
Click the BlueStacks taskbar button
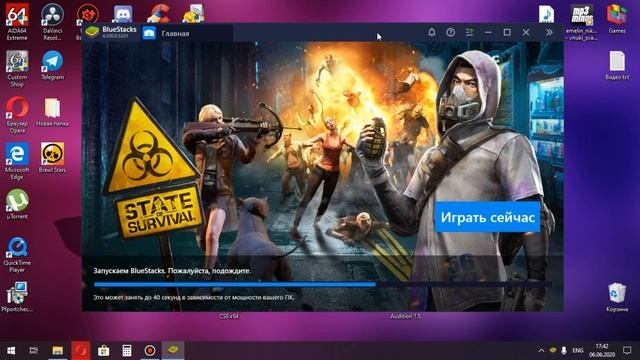pos(173,350)
